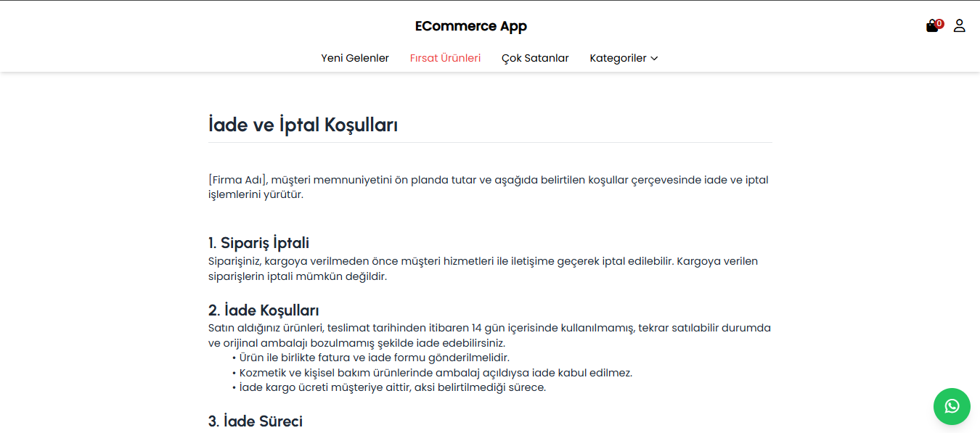Click the ECommerce App logo
980x433 pixels.
click(x=470, y=25)
